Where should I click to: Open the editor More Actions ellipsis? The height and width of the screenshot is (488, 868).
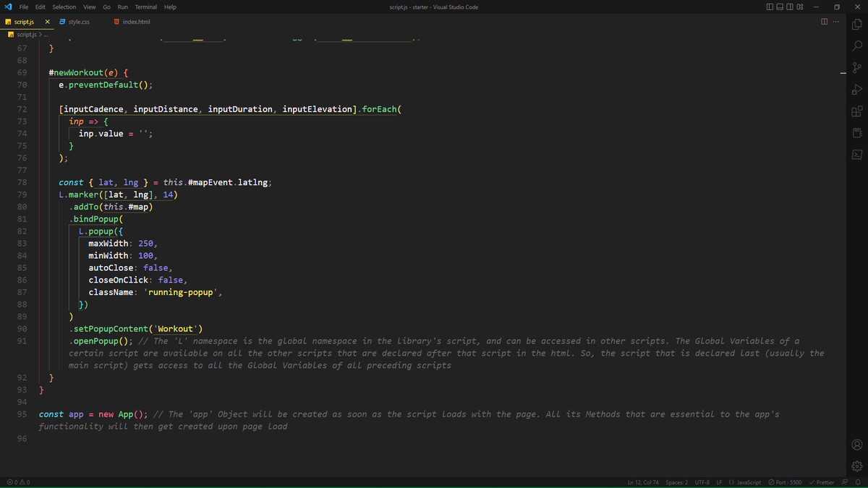[x=837, y=22]
